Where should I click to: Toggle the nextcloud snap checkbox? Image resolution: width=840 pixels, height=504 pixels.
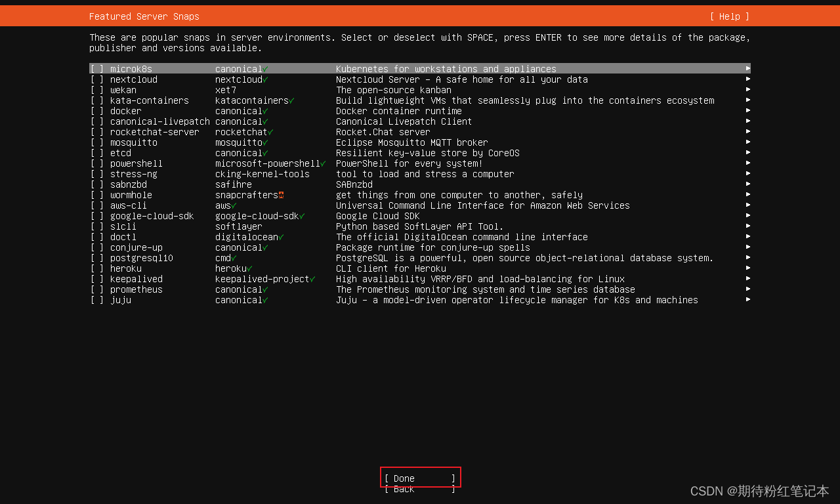[x=97, y=79]
